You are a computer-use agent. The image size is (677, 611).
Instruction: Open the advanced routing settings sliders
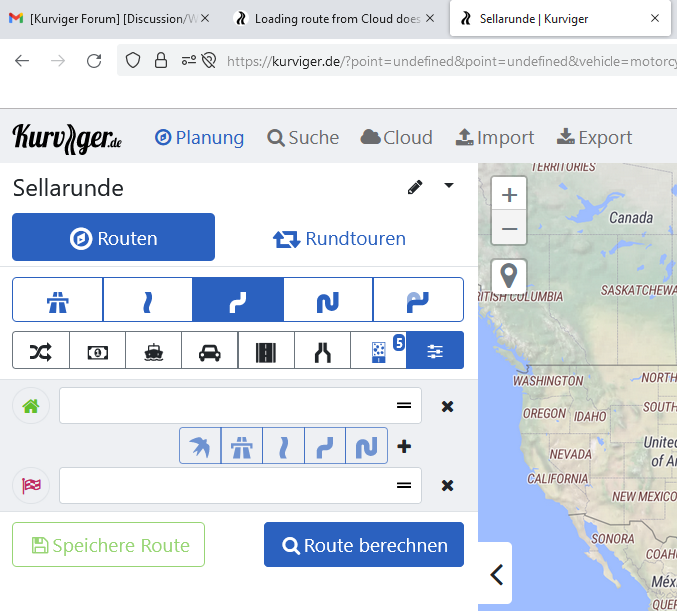(435, 351)
